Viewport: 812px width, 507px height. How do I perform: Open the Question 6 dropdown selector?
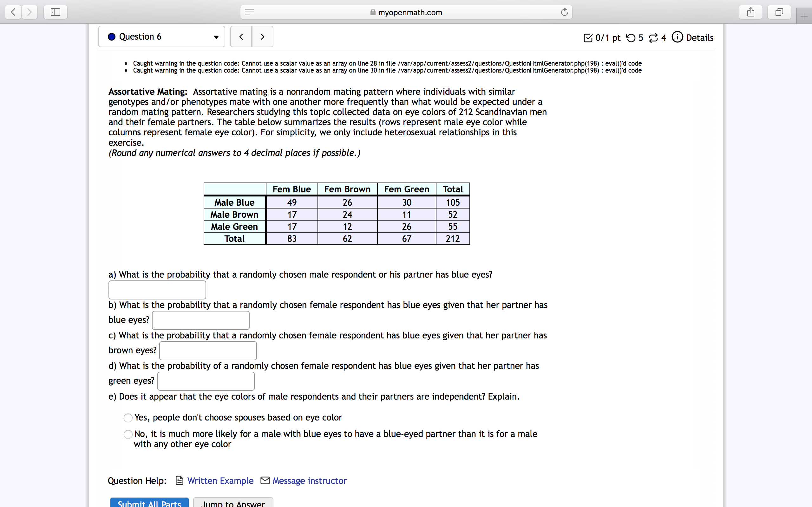[162, 36]
